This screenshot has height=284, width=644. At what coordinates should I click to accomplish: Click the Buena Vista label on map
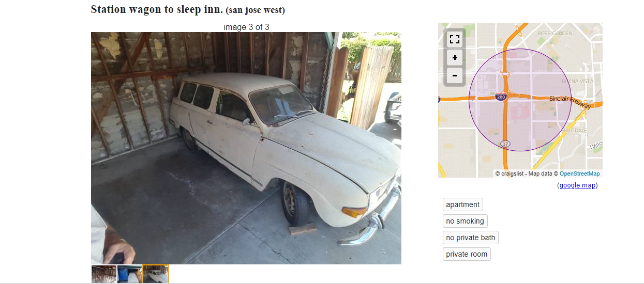pos(577,82)
